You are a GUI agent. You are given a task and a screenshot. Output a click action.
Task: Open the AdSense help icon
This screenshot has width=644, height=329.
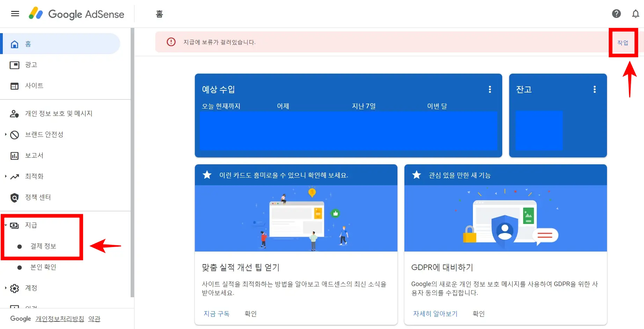click(x=616, y=14)
